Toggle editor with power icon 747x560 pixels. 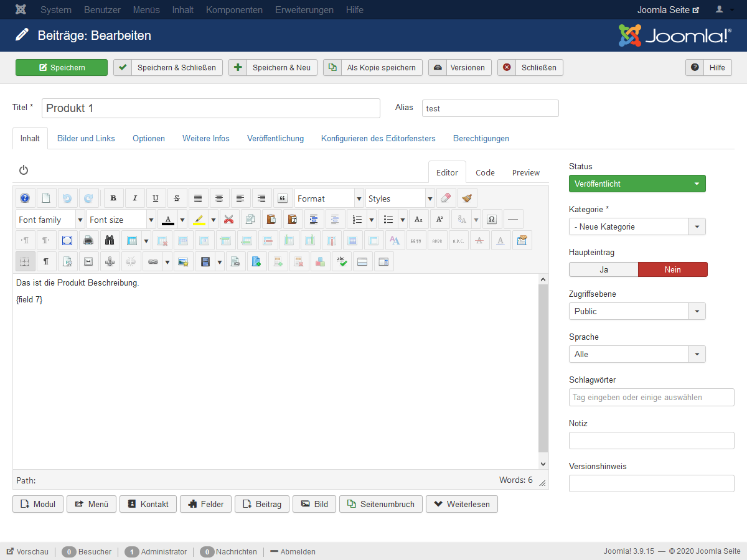click(x=24, y=170)
